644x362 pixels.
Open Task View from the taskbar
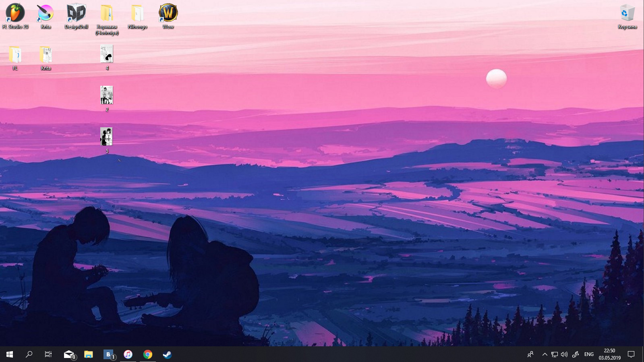[x=48, y=354]
